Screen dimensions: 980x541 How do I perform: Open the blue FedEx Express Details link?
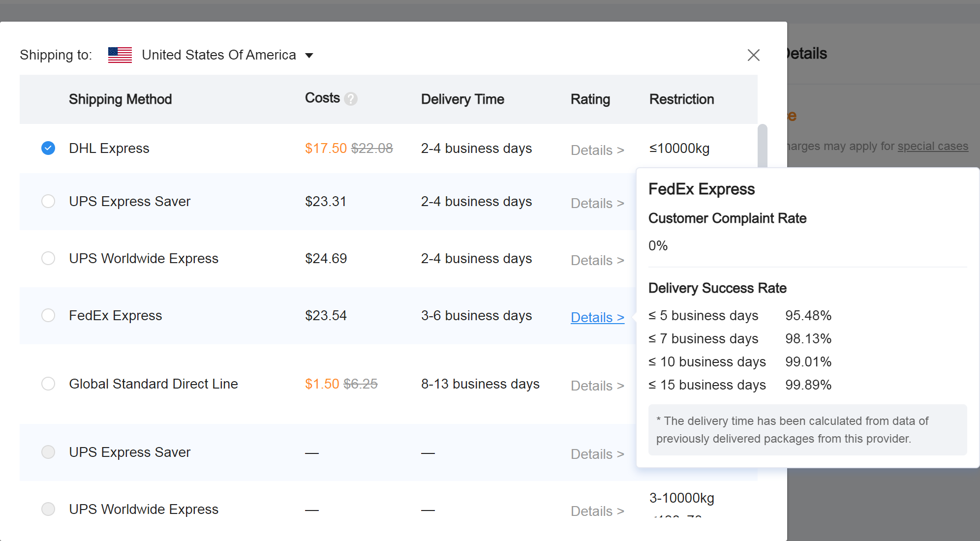point(597,317)
